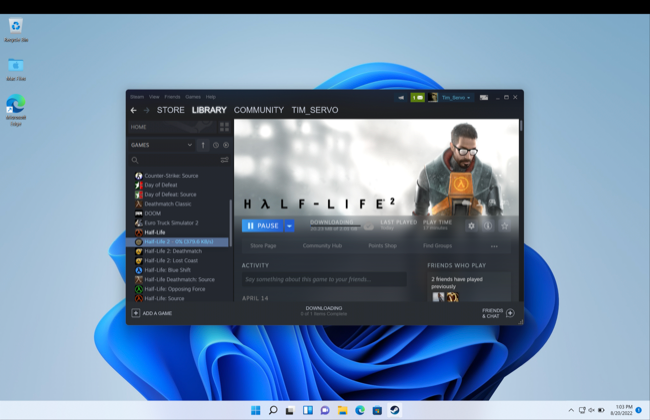650x420 pixels.
Task: Open the Windows Start menu
Action: (x=256, y=410)
